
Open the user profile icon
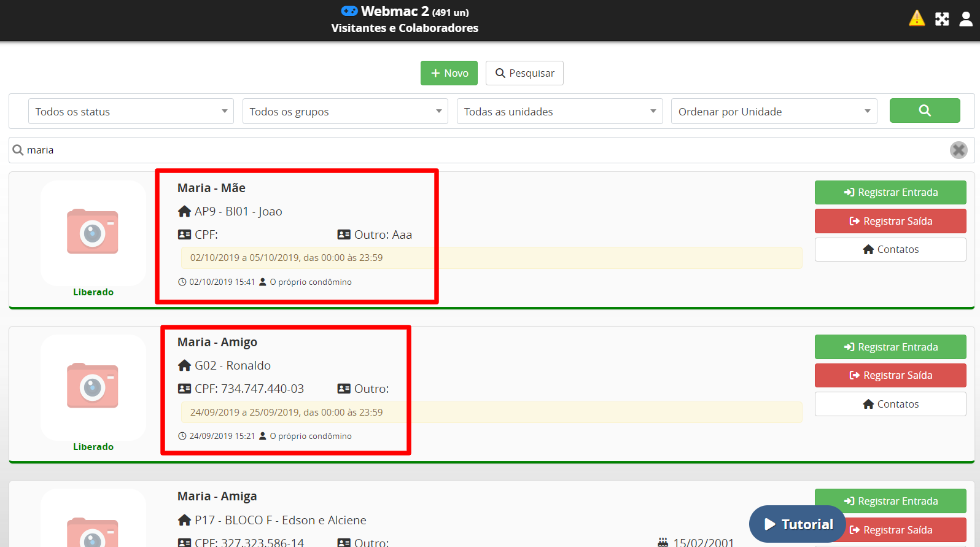coord(966,19)
